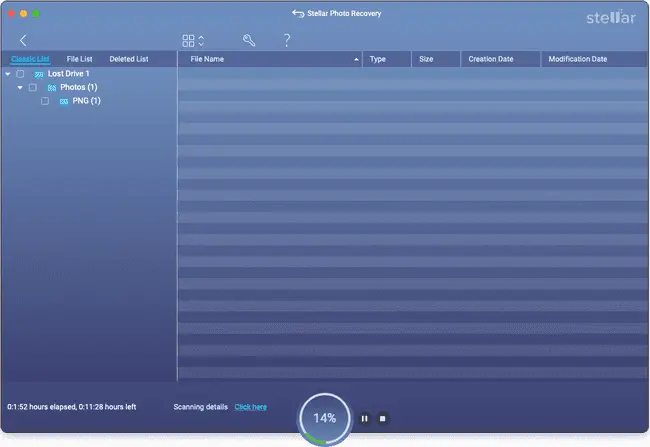Screen dimensions: 650x447
Task: Sort by the Modification Date column
Action: [x=594, y=59]
